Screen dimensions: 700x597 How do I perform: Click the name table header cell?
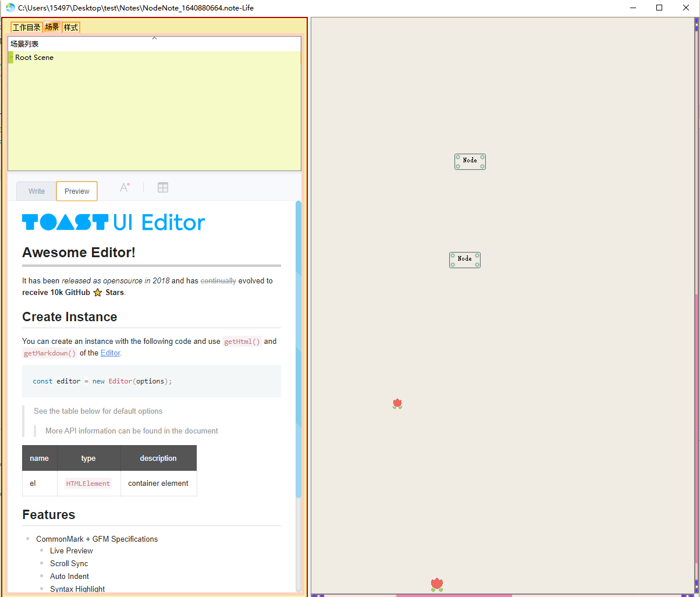pos(40,458)
